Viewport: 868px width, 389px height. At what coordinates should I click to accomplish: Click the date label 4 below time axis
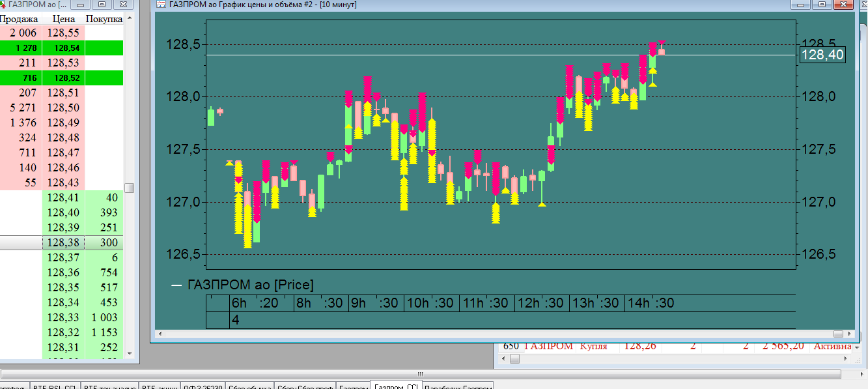coord(235,320)
